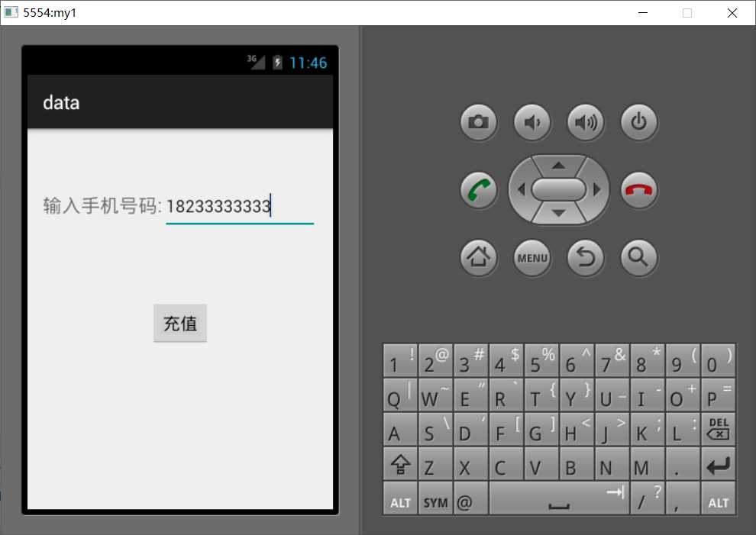Click the C key

(506, 464)
